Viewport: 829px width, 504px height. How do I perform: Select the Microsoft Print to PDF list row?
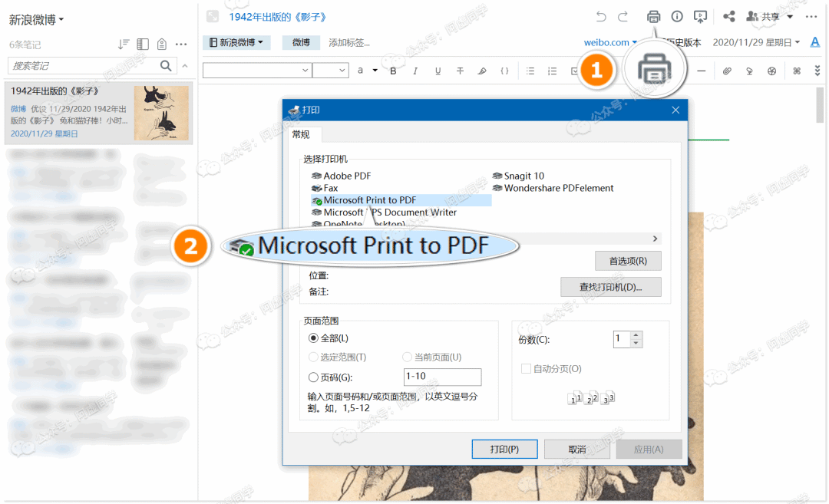pyautogui.click(x=401, y=200)
